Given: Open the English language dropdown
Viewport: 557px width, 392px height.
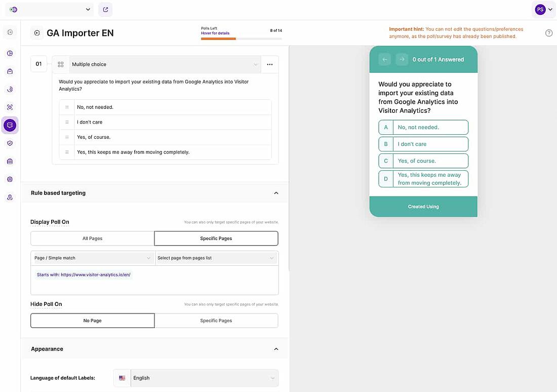Looking at the screenshot, I should 204,378.
